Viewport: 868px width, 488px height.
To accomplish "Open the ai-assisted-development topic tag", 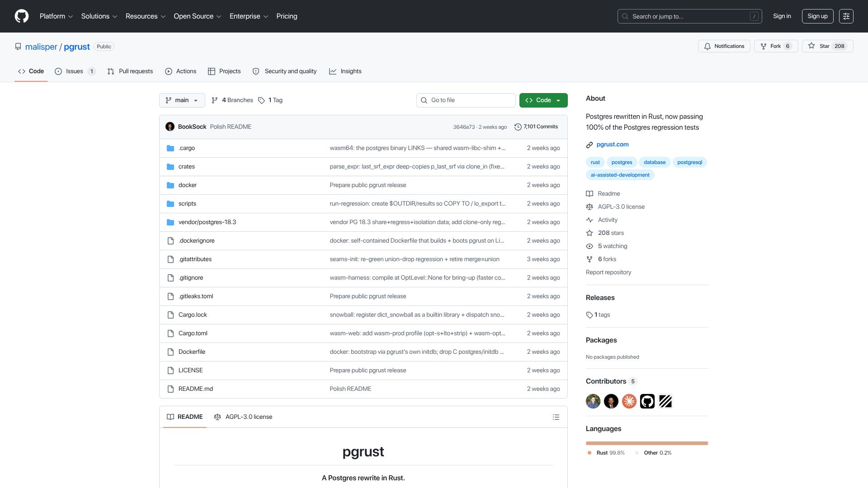I will point(620,175).
